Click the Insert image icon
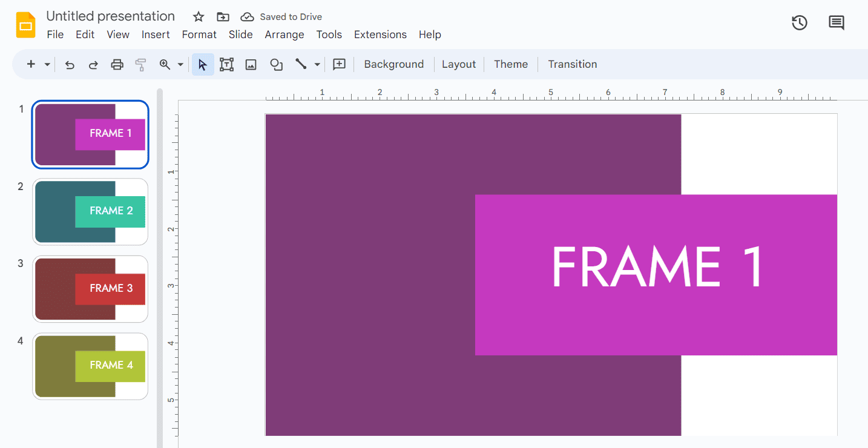Screen dimensions: 868x448 pyautogui.click(x=251, y=65)
